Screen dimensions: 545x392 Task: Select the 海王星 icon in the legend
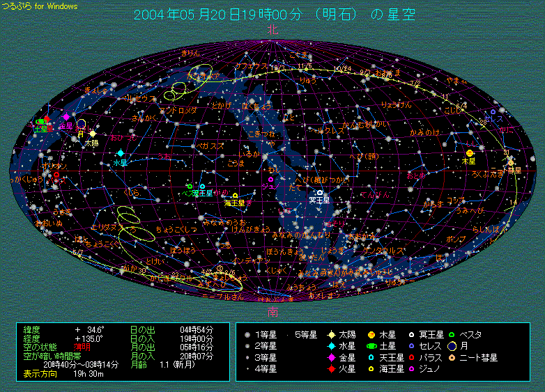point(371,369)
